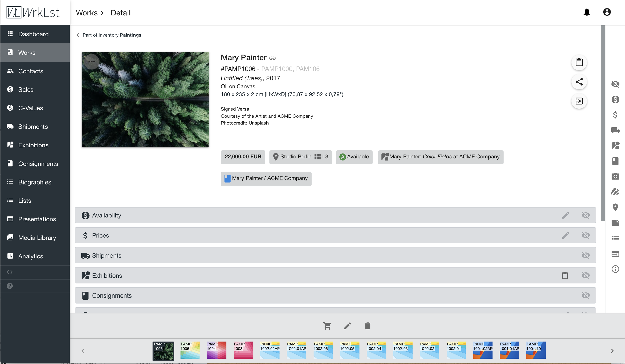This screenshot has height=364, width=625.
Task: Toggle visibility of Consignments section
Action: 586,295
